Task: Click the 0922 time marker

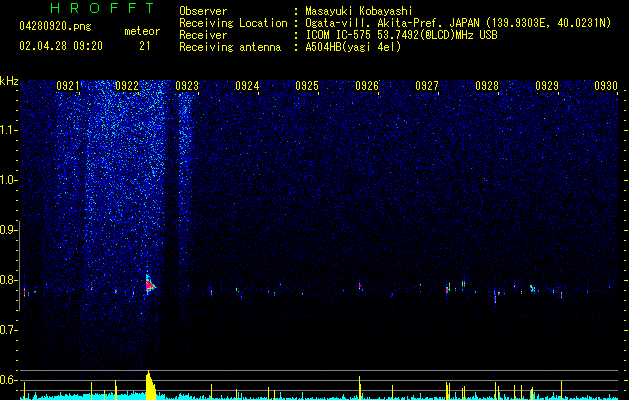Action: (127, 86)
